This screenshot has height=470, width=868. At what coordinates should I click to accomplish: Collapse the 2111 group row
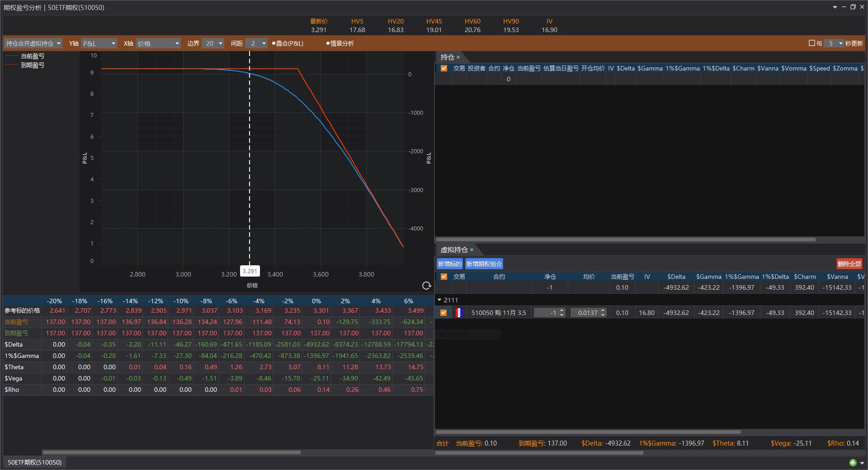point(439,300)
